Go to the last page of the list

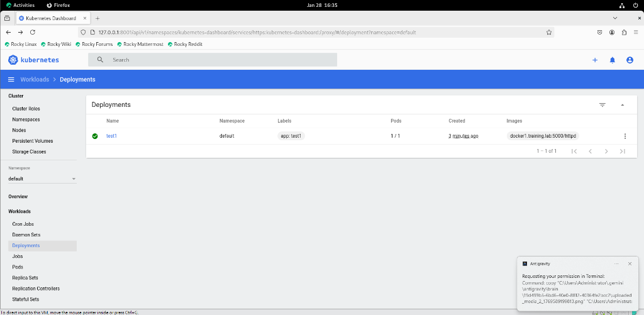pos(622,151)
